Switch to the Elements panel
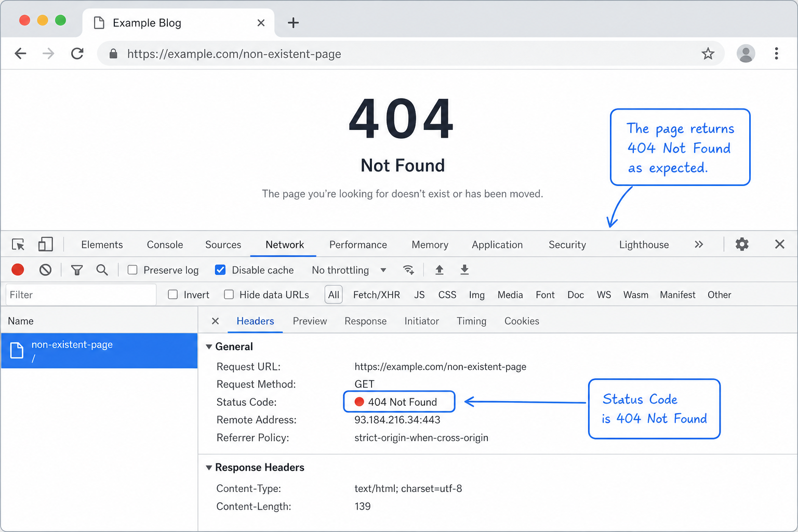Image resolution: width=798 pixels, height=532 pixels. click(102, 245)
